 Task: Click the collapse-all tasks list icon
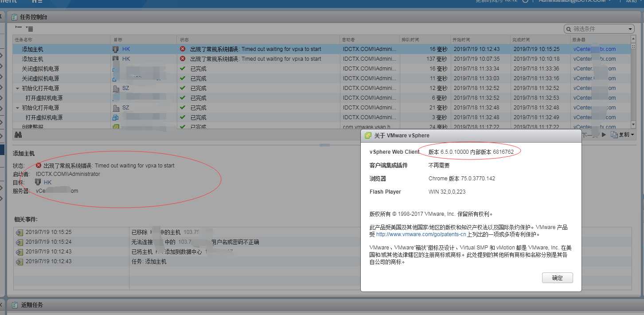pyautogui.click(x=29, y=29)
